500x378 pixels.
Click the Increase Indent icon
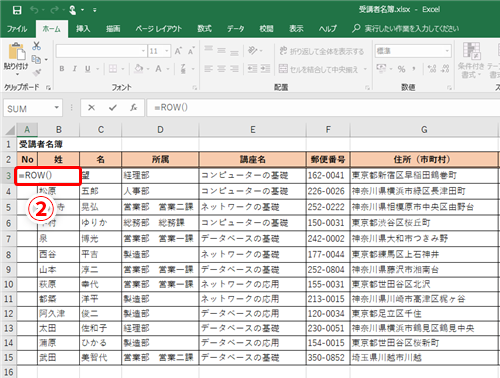(265, 69)
